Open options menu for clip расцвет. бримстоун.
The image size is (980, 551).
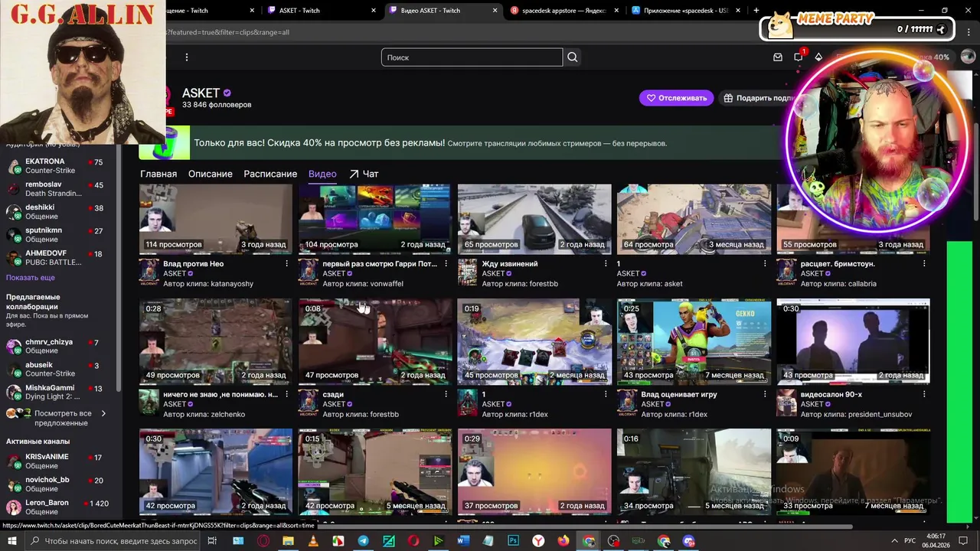pyautogui.click(x=924, y=263)
